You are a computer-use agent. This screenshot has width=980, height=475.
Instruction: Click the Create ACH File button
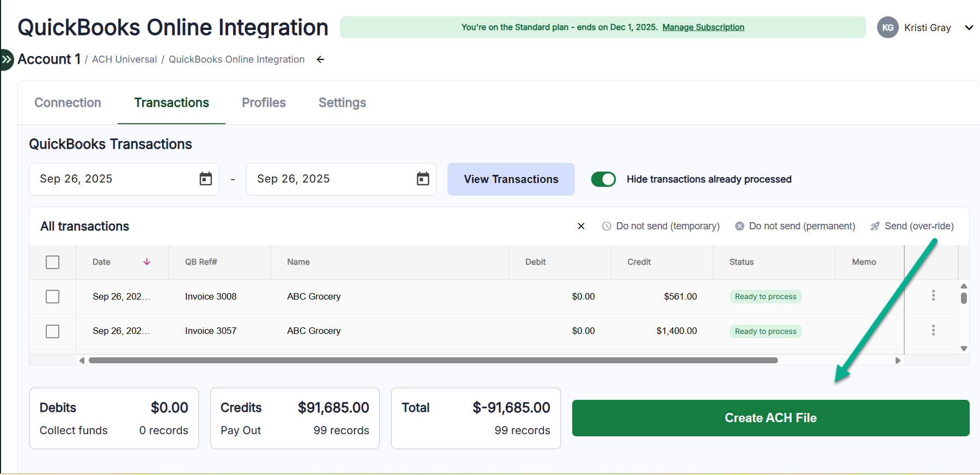[771, 418]
